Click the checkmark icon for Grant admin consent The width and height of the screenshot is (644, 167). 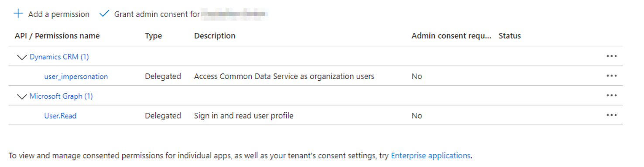(x=104, y=14)
